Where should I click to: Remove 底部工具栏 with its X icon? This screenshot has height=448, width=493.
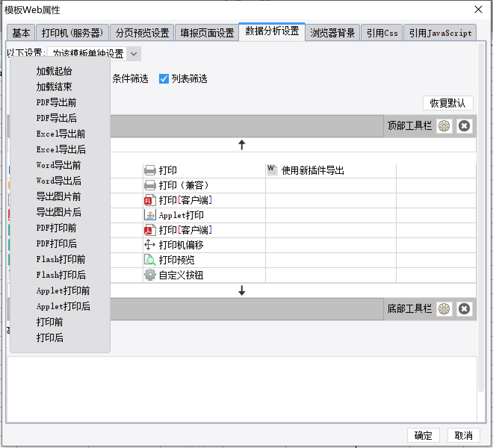464,309
